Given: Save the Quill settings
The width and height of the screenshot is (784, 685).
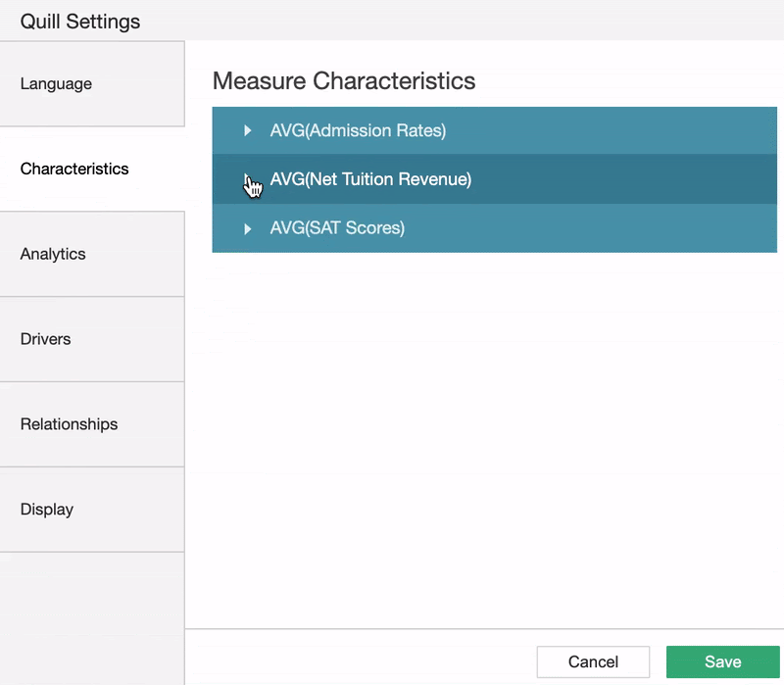Looking at the screenshot, I should [722, 661].
